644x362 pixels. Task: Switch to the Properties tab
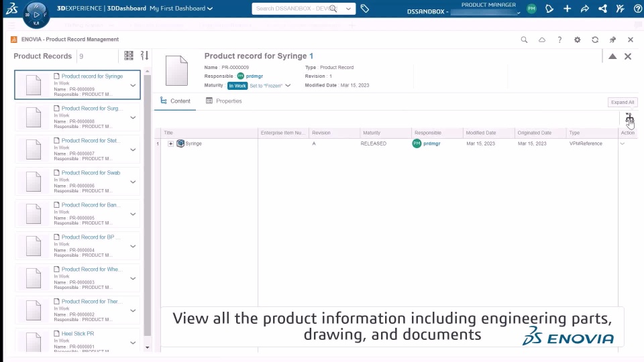(224, 101)
